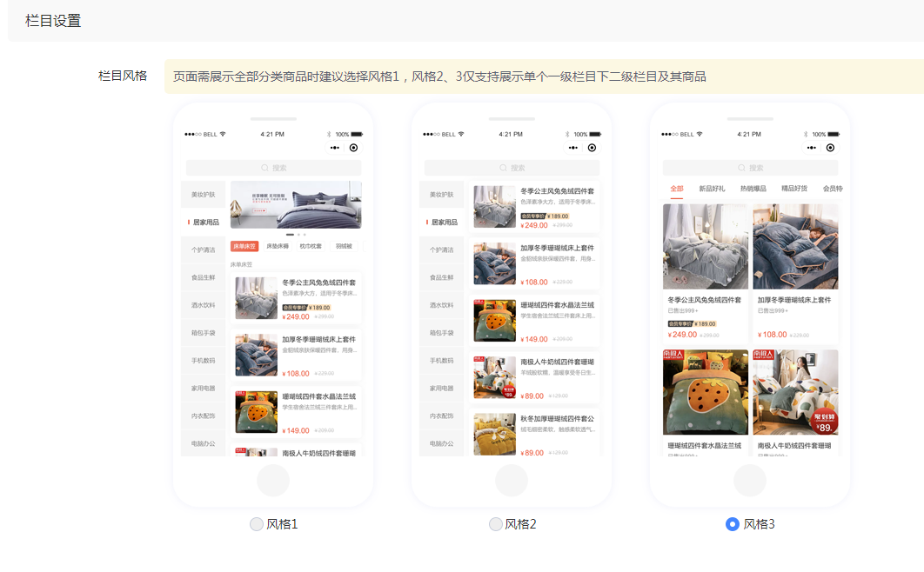924x572 pixels.
Task: Click the target circle icon in 风格1 preview
Action: pos(353,148)
